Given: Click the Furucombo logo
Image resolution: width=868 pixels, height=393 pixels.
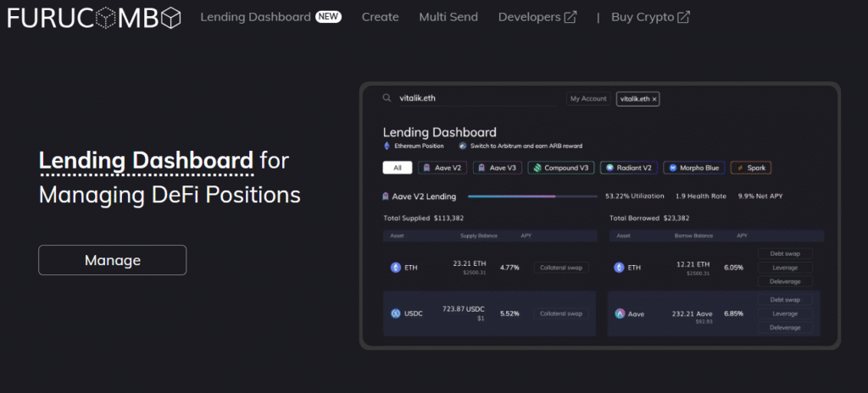Looking at the screenshot, I should coord(94,18).
